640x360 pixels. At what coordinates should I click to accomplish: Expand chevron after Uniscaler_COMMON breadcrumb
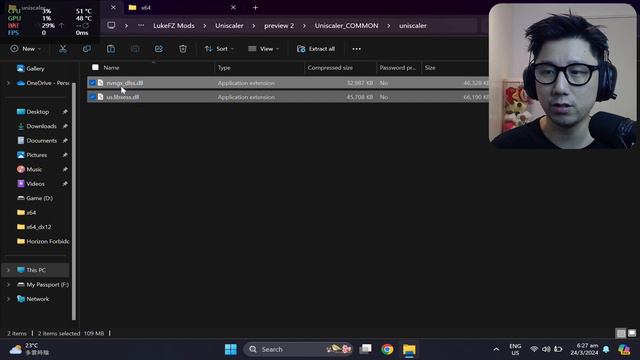[389, 25]
